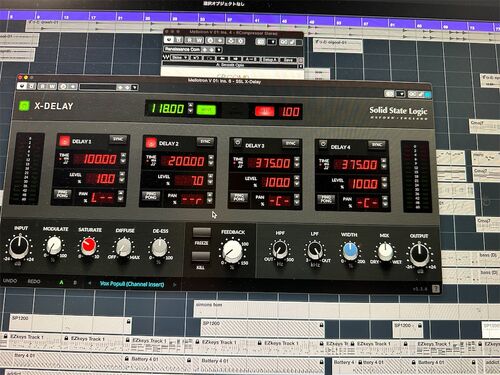Click Read automation R in RCompressor window
500x375 pixels.
pos(189,40)
